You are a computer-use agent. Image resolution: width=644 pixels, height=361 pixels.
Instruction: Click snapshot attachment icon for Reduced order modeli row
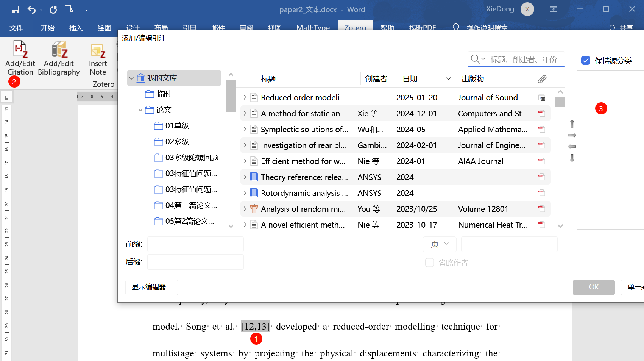pos(542,98)
